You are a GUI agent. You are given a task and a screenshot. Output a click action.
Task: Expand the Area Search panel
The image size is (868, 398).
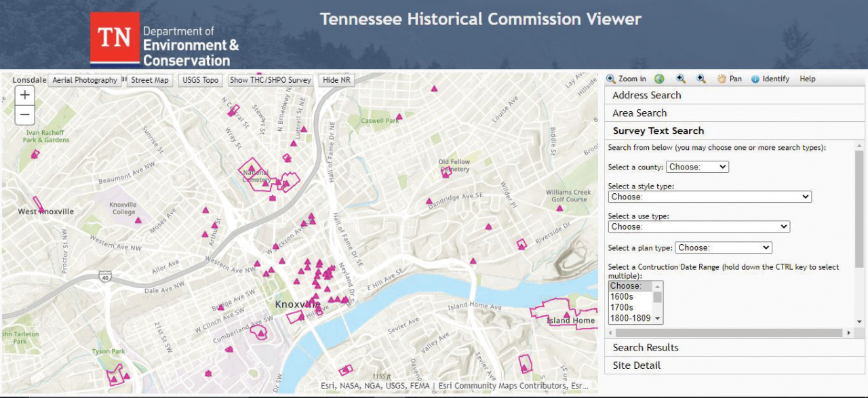(x=734, y=113)
